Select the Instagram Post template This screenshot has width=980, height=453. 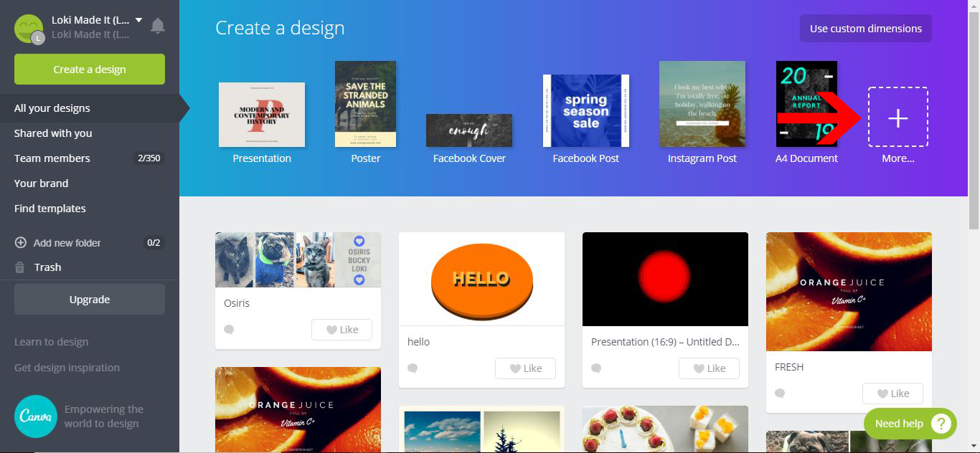702,104
